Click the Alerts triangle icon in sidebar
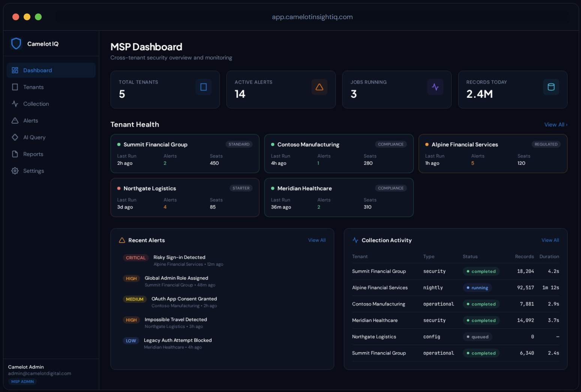581x392 pixels. [x=15, y=120]
